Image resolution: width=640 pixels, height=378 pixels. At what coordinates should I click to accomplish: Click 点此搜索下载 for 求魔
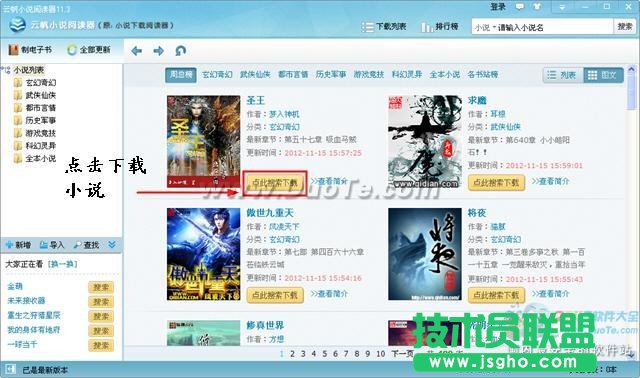[496, 182]
